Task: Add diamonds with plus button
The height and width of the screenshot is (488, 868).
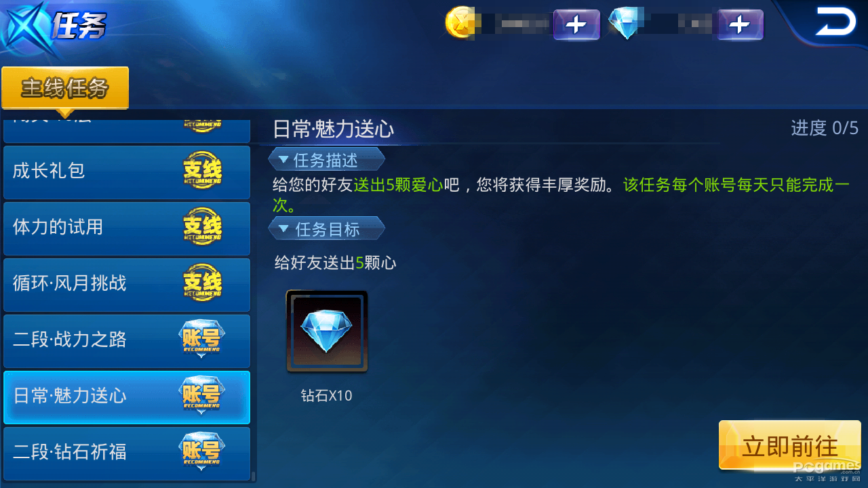Action: tap(740, 25)
